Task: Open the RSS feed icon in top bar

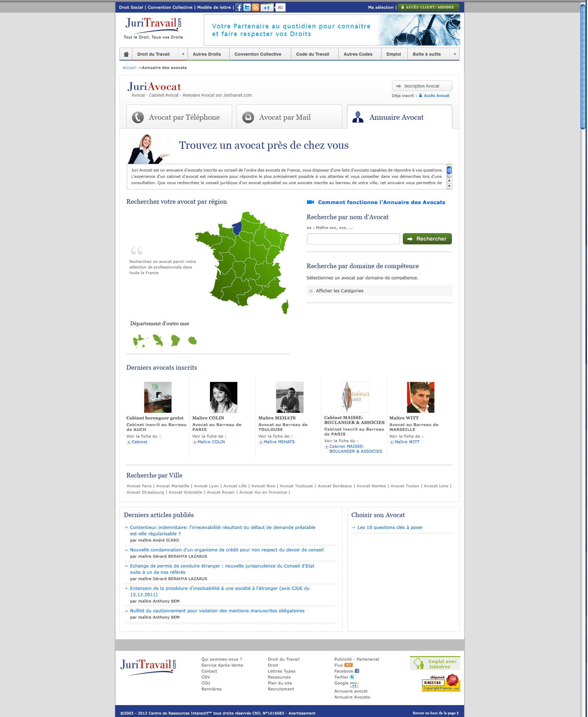Action: (x=255, y=7)
